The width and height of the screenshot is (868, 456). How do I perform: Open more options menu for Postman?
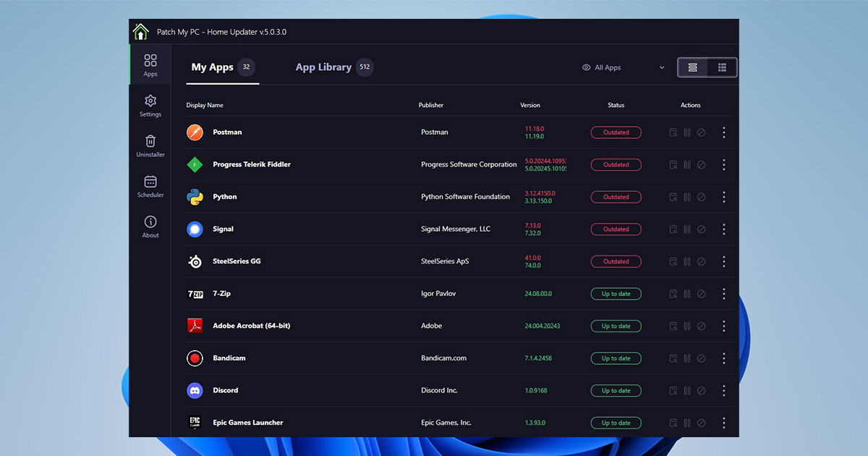(724, 132)
